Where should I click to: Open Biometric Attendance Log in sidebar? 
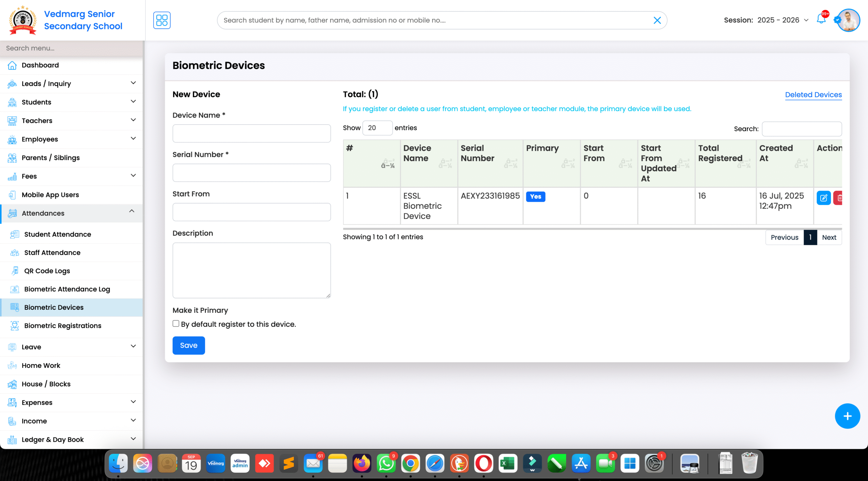pyautogui.click(x=67, y=289)
